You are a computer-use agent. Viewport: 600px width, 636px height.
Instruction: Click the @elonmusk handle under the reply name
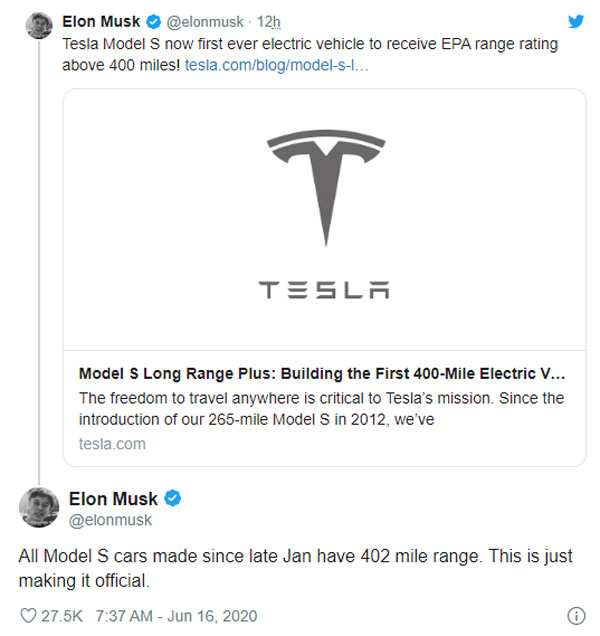110,520
